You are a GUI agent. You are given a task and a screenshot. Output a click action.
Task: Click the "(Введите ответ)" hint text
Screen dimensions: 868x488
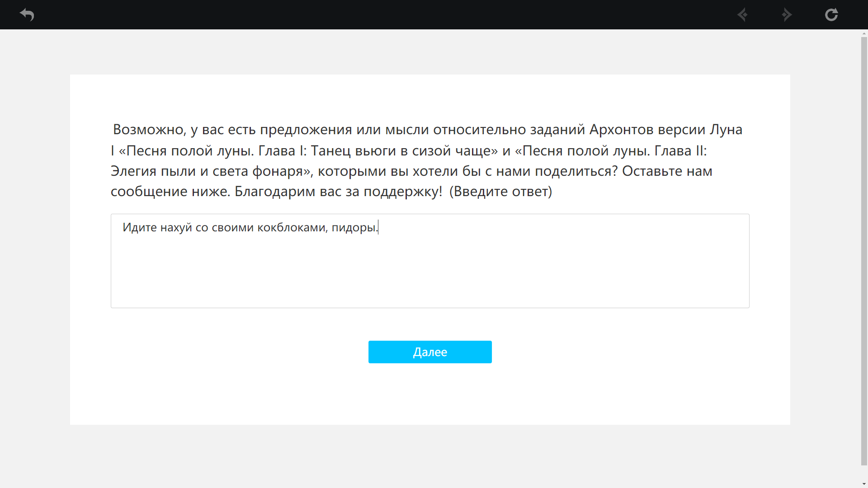click(x=500, y=192)
